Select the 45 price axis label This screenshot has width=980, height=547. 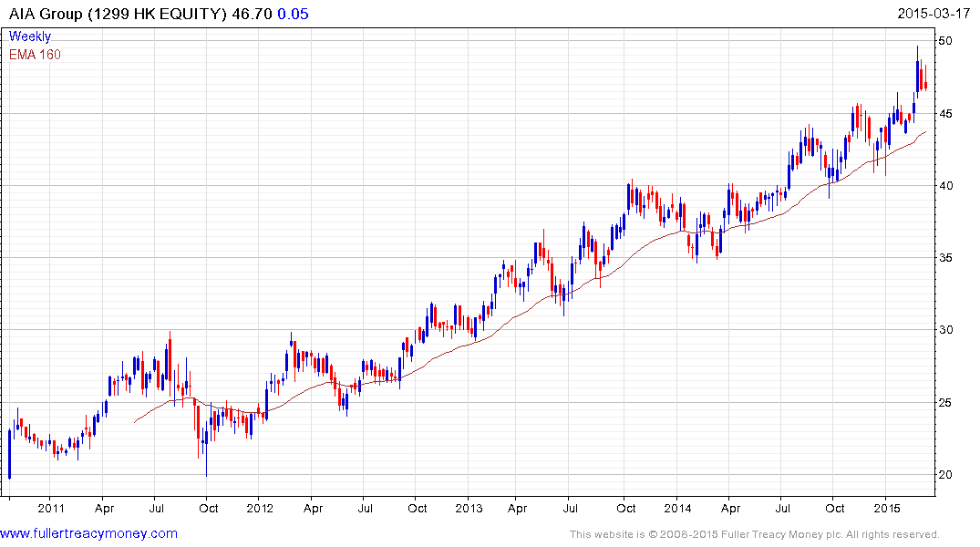click(x=946, y=114)
